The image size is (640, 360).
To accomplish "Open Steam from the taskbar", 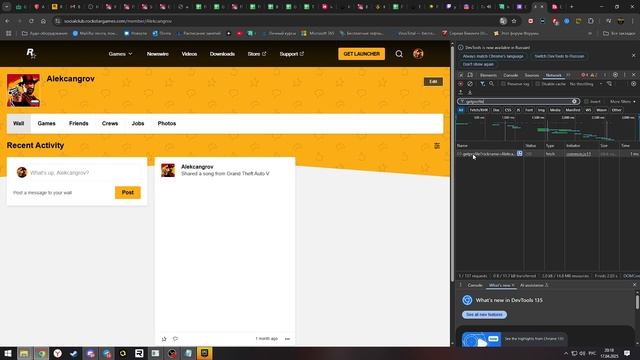I will (x=74, y=353).
